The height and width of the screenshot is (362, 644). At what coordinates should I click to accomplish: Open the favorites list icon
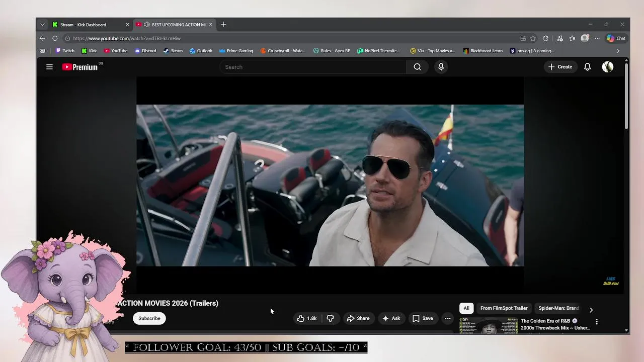point(572,38)
